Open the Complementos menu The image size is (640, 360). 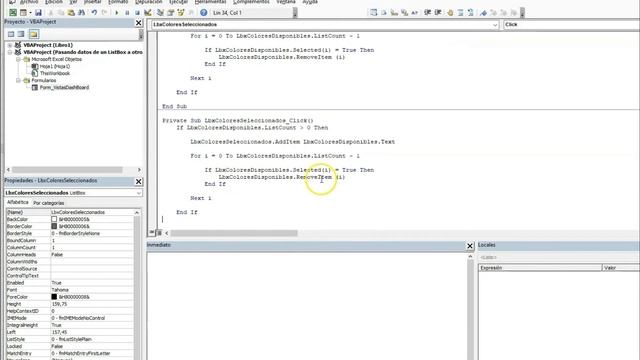(251, 2)
